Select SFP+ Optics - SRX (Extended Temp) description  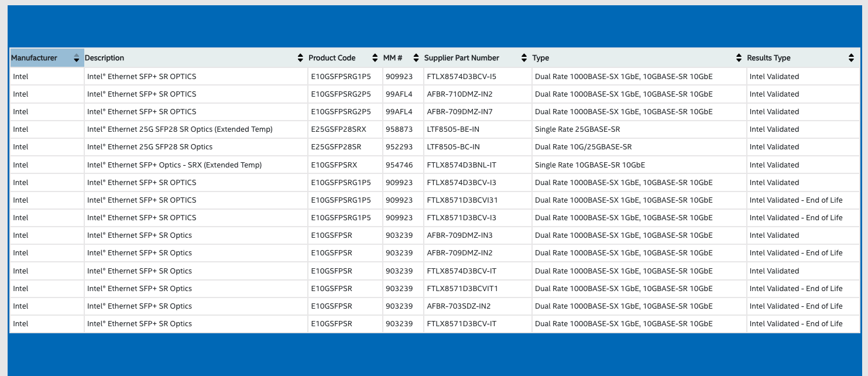174,165
